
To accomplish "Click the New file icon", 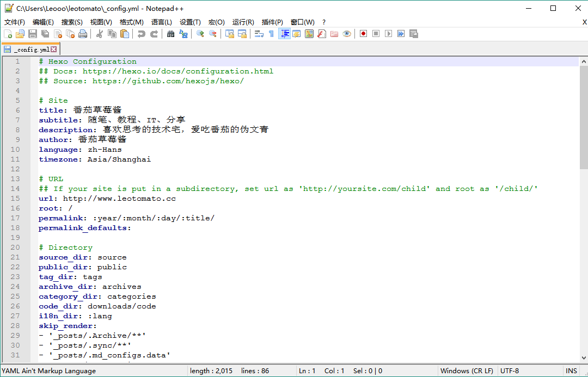I will [x=8, y=34].
